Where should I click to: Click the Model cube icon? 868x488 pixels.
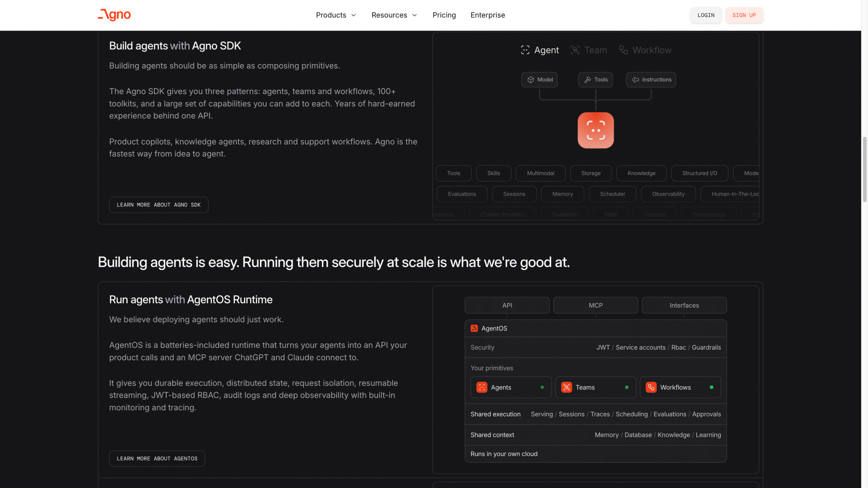[x=531, y=80]
